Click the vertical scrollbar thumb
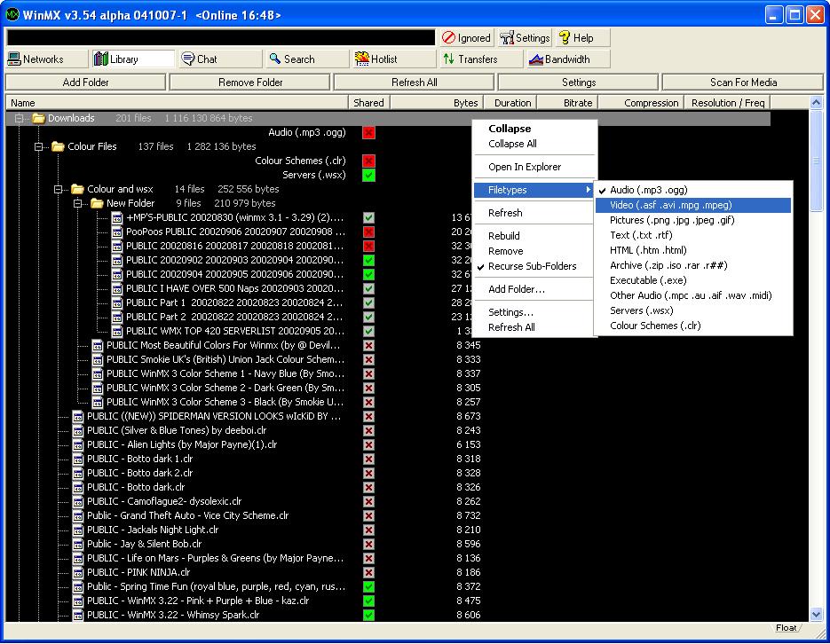Image resolution: width=830 pixels, height=644 pixels. [x=816, y=161]
